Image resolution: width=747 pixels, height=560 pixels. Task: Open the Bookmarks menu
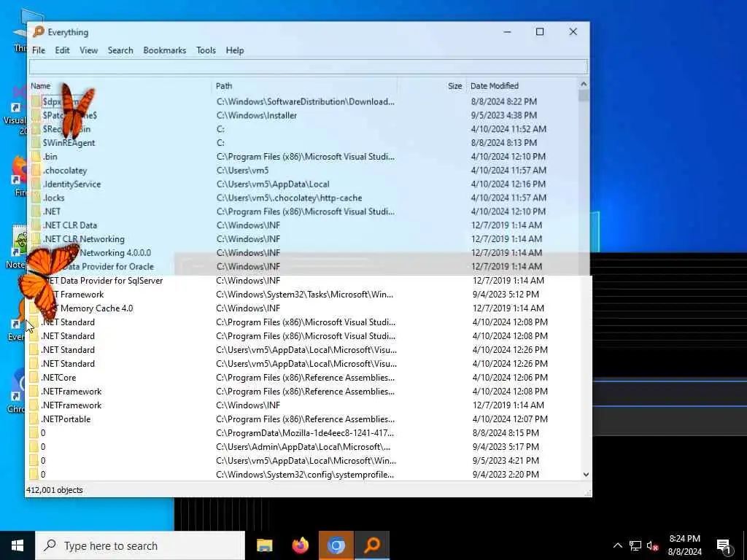tap(164, 50)
